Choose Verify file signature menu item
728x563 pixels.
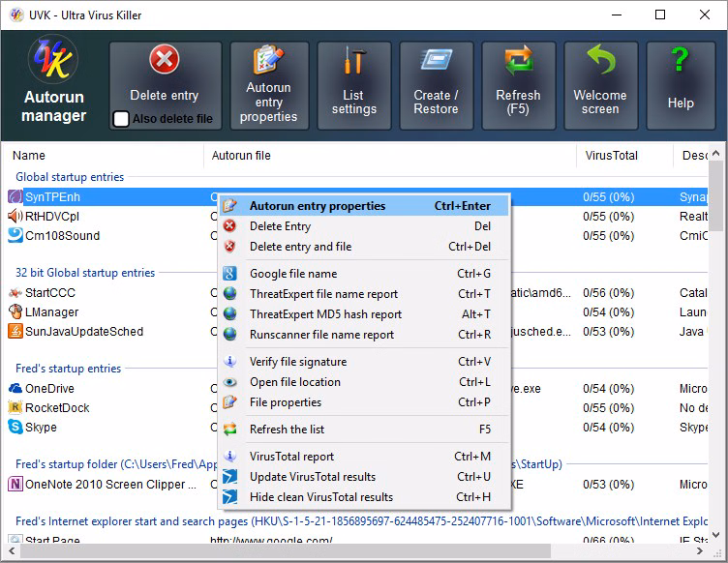pos(364,362)
